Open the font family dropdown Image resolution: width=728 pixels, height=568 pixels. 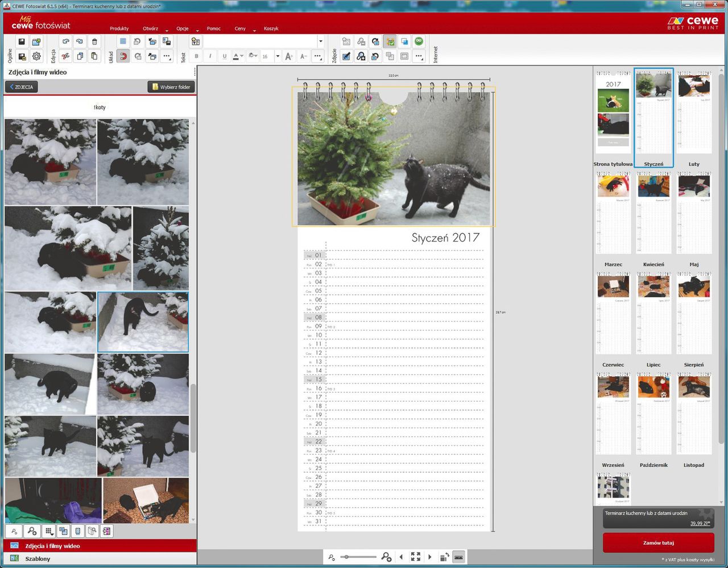click(320, 42)
